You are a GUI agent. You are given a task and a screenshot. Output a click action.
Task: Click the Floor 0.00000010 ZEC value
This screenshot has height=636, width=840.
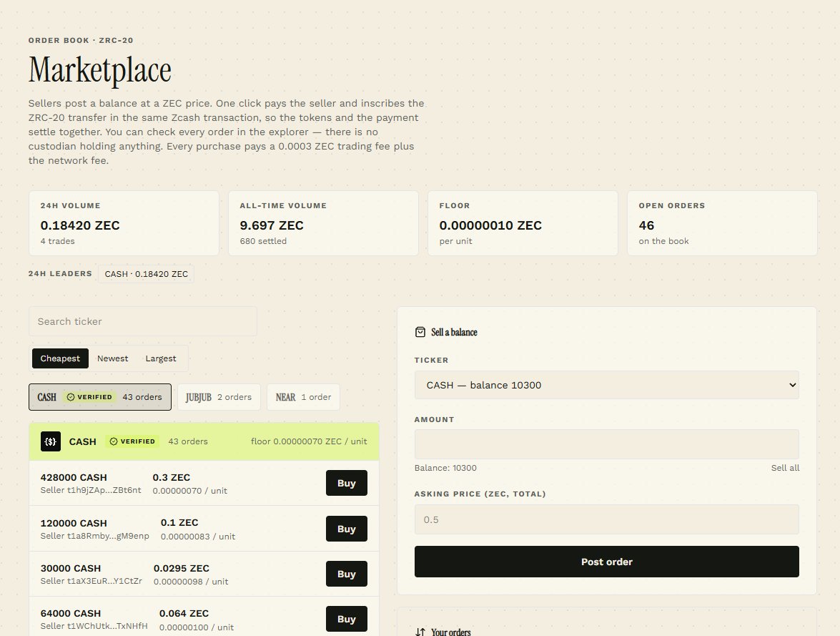point(490,225)
